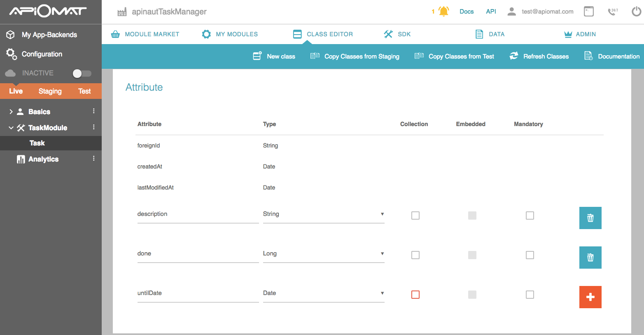This screenshot has width=644, height=335.
Task: Click the untilDate attribute name field
Action: coord(198,293)
